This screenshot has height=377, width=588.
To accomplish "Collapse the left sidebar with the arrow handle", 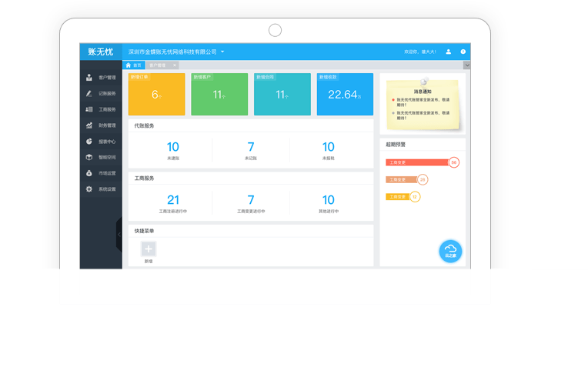I will 119,235.
